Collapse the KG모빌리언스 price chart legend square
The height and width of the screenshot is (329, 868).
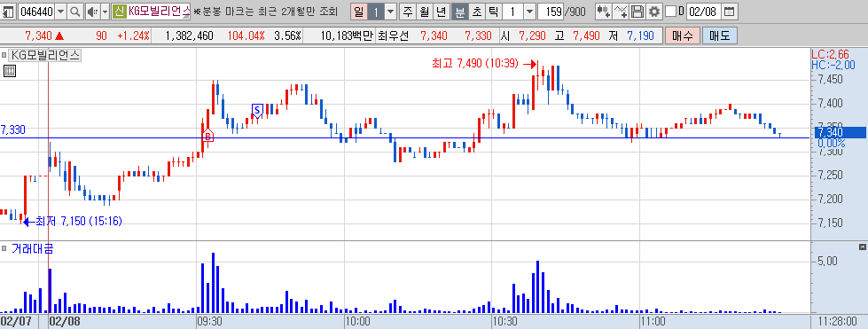tap(4, 55)
